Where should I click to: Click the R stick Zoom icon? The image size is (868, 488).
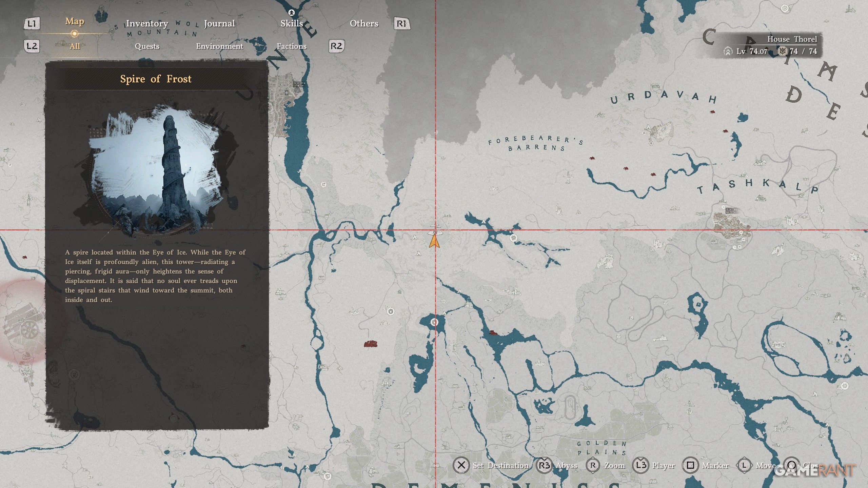pyautogui.click(x=593, y=465)
